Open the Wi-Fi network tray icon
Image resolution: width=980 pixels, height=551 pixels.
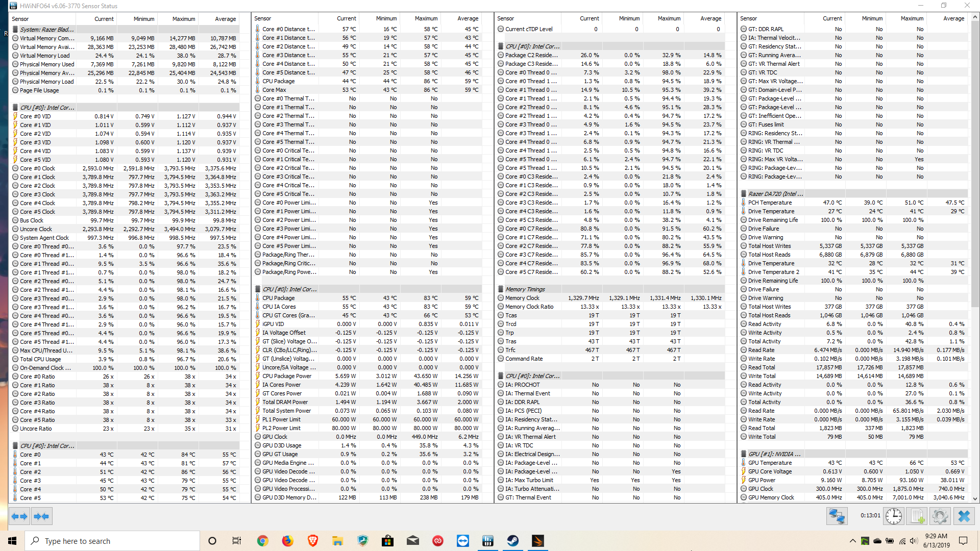coord(902,541)
